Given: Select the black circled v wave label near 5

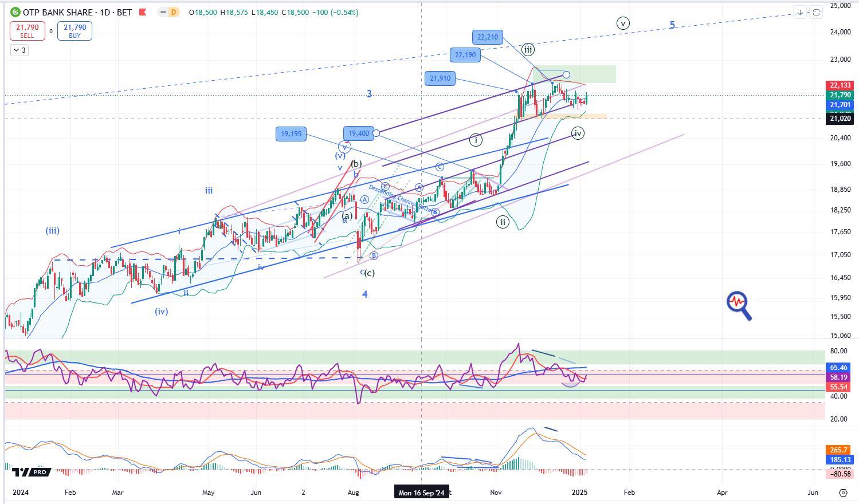Looking at the screenshot, I should click(623, 23).
